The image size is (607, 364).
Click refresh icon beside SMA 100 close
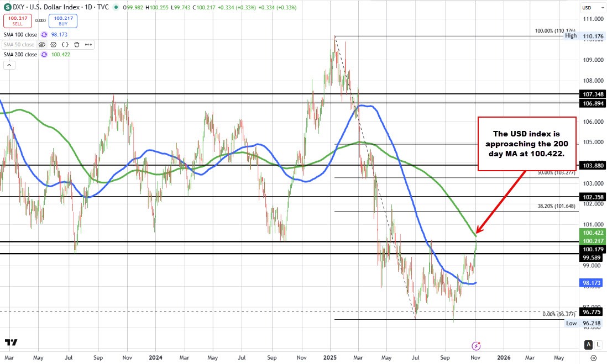[43, 34]
